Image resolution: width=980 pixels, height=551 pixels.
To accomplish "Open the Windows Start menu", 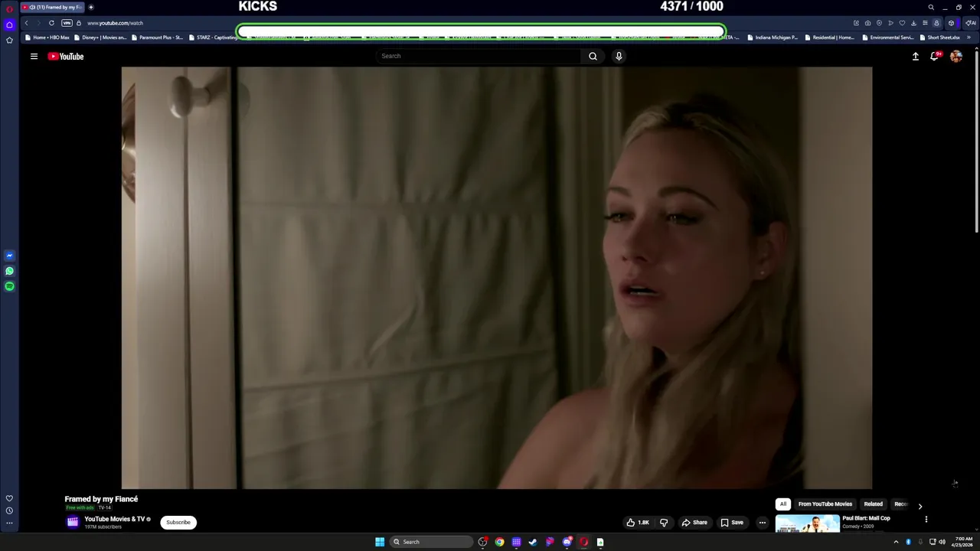I will 380,542.
